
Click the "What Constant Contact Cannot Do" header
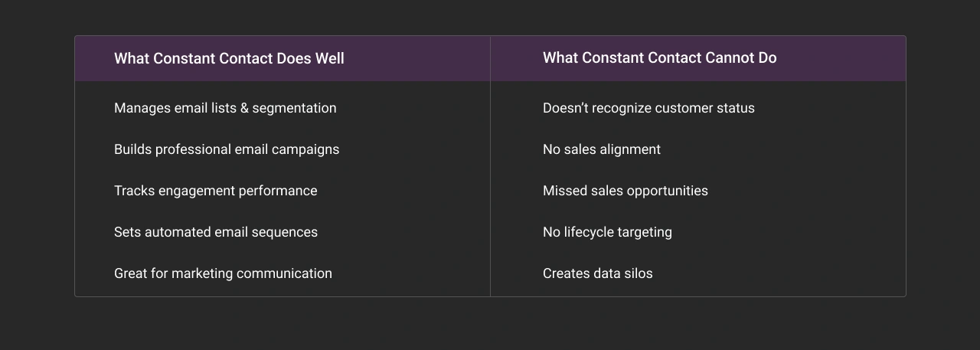click(659, 57)
